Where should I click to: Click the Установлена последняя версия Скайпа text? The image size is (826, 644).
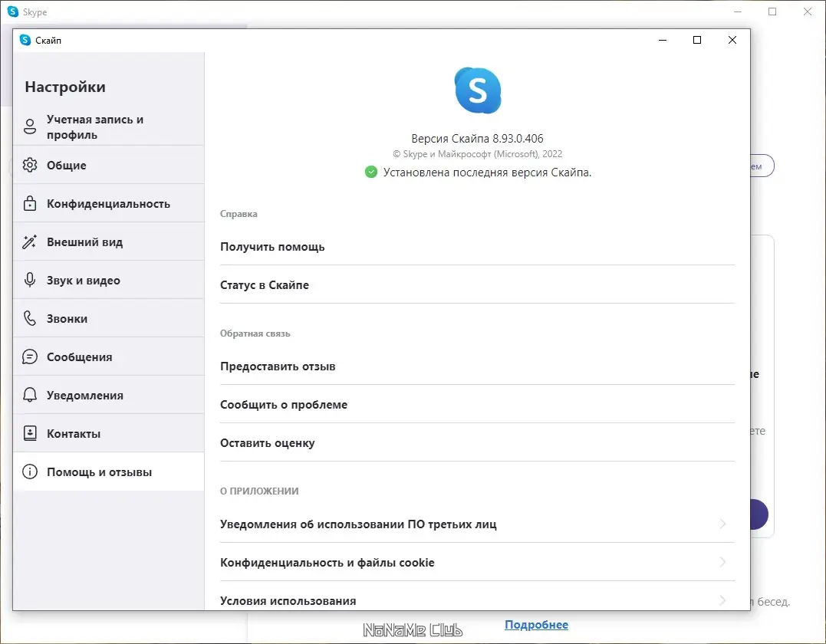[x=487, y=172]
